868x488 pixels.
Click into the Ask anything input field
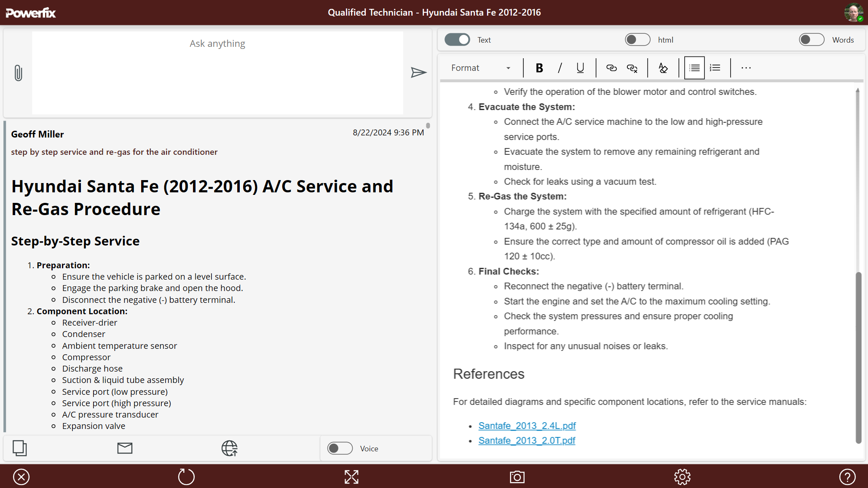[x=217, y=73]
